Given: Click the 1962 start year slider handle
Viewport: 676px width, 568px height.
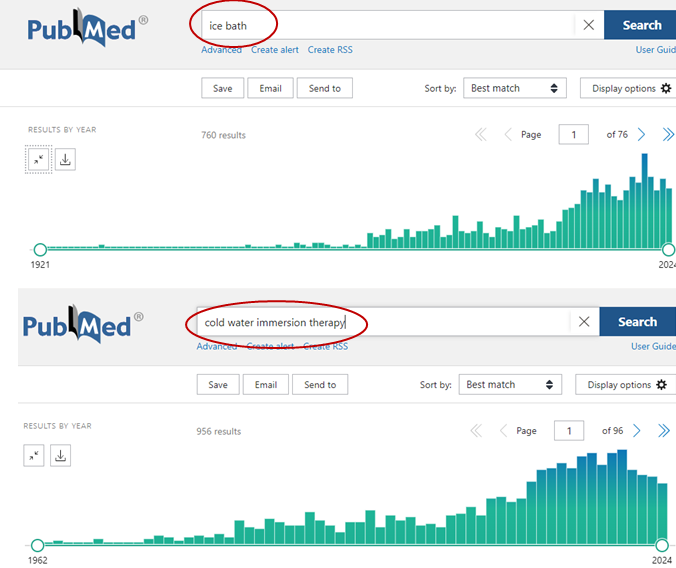Looking at the screenshot, I should (x=38, y=545).
